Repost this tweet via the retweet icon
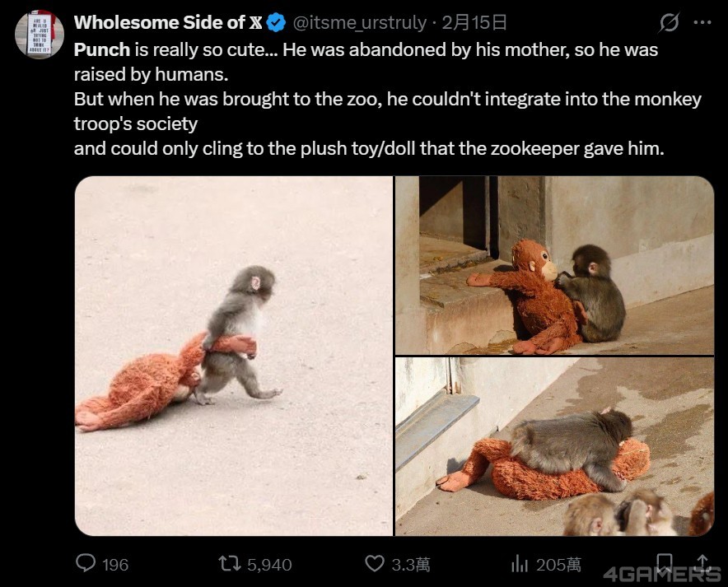The width and height of the screenshot is (728, 587). pos(228,563)
